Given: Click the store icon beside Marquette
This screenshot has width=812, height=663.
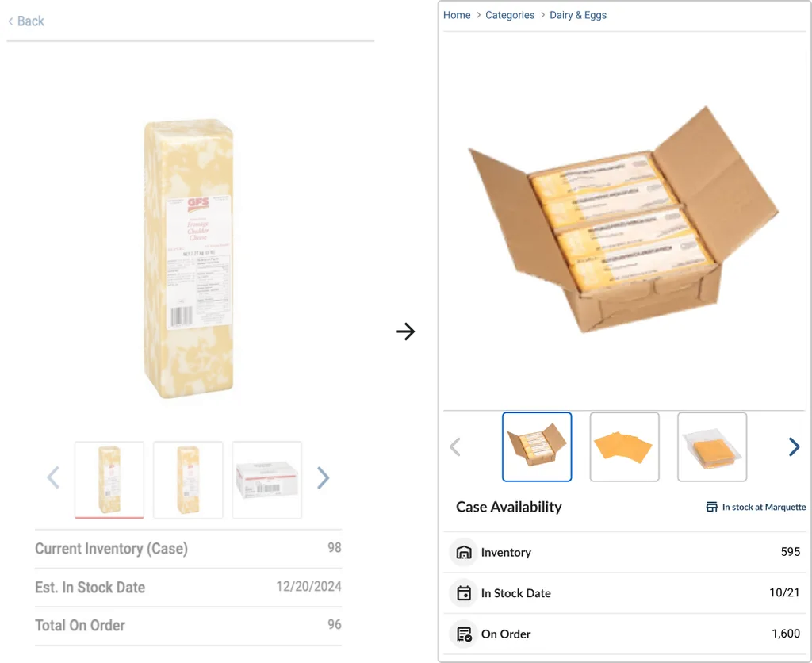Looking at the screenshot, I should tap(712, 507).
